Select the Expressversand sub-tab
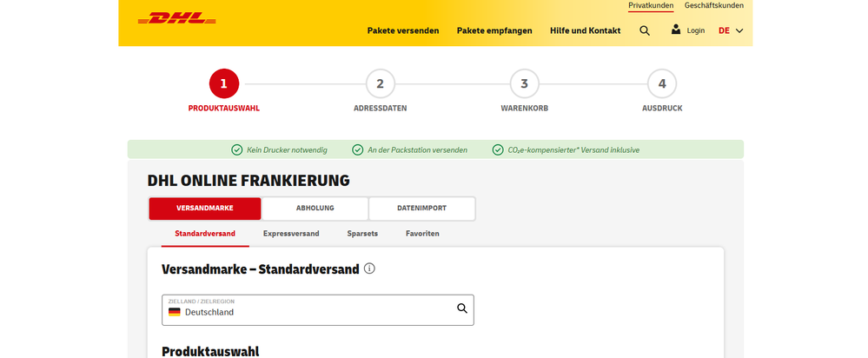Image resolution: width=868 pixels, height=358 pixels. (x=291, y=234)
